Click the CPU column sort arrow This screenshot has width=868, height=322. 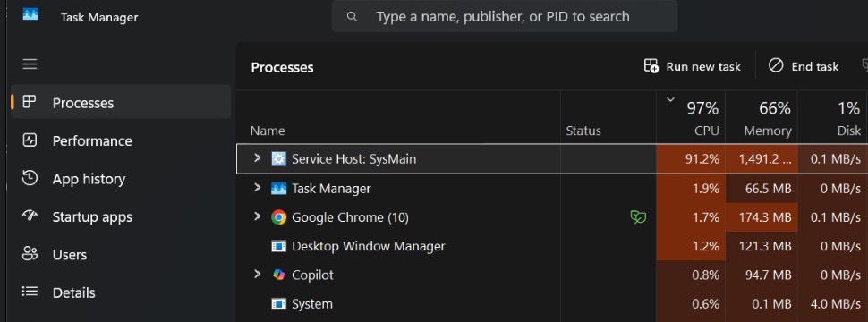tap(670, 99)
